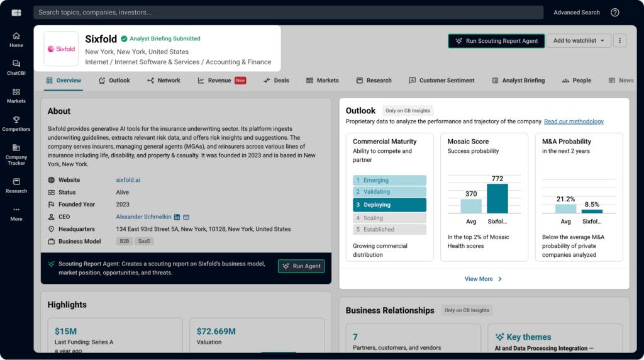Screen dimensions: 644x360
Task: Expand the Add to watchlist dropdown
Action: [579, 41]
